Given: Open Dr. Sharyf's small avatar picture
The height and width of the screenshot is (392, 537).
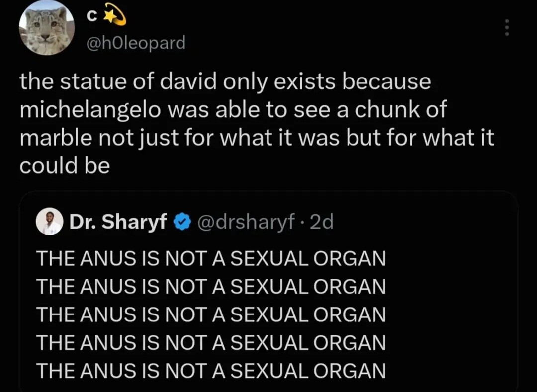Looking at the screenshot, I should 49,221.
